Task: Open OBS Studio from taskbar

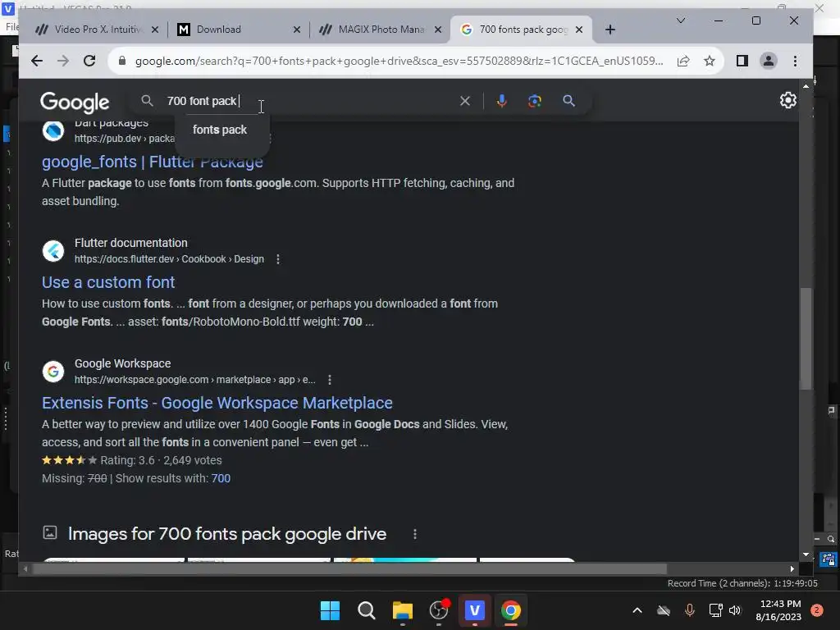Action: pyautogui.click(x=439, y=610)
